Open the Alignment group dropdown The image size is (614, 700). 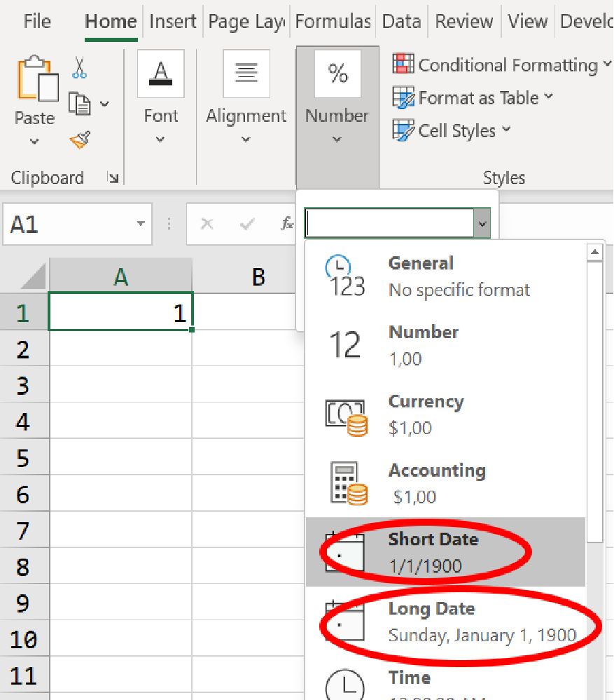click(x=246, y=139)
